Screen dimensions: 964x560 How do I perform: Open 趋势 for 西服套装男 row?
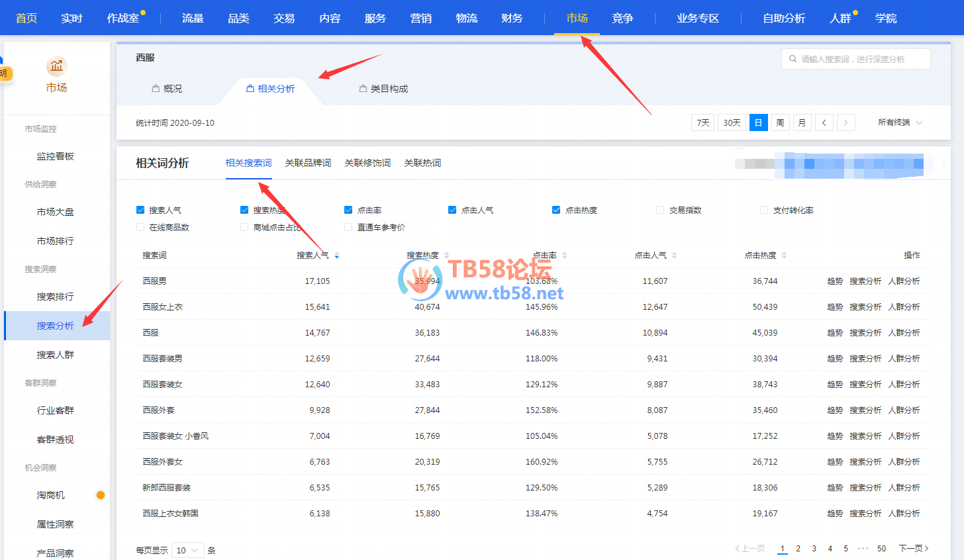[835, 359]
